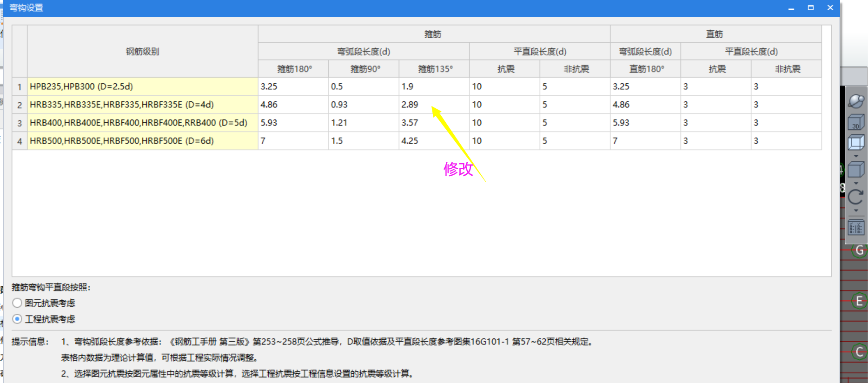Image resolution: width=868 pixels, height=383 pixels.
Task: Select row number 1 in the table
Action: click(x=20, y=86)
